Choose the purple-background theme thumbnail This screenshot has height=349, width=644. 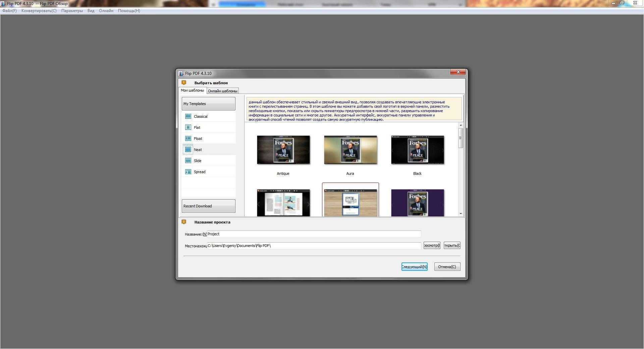point(418,203)
